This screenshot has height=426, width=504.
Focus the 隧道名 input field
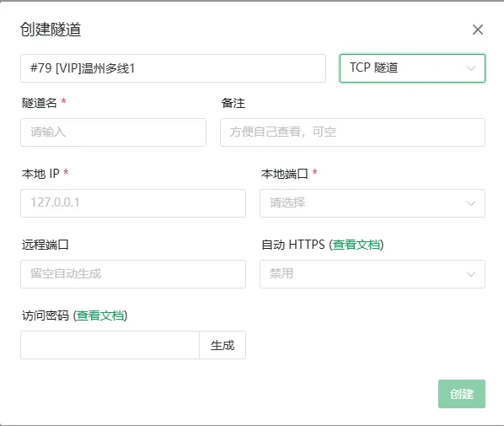[114, 132]
